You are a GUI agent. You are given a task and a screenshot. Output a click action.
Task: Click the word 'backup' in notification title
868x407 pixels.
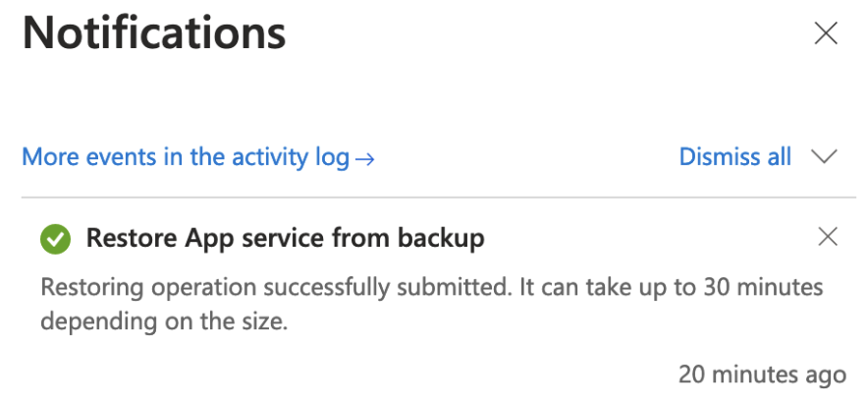[x=440, y=237]
